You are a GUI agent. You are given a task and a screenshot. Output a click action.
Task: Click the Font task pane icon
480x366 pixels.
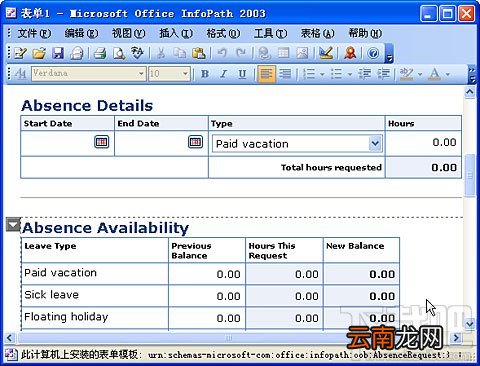click(x=20, y=74)
